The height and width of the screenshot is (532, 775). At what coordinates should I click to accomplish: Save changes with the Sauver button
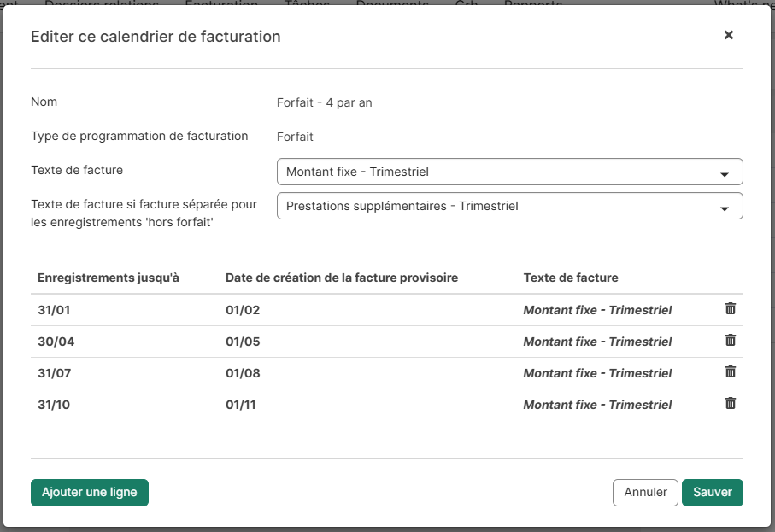712,493
